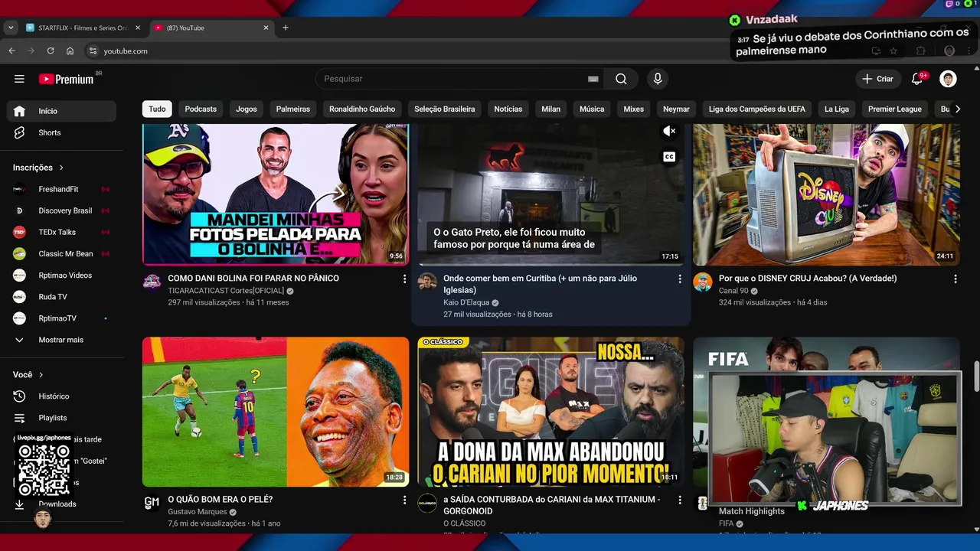
Task: Open the Pelé video thumbnail
Action: (x=276, y=412)
